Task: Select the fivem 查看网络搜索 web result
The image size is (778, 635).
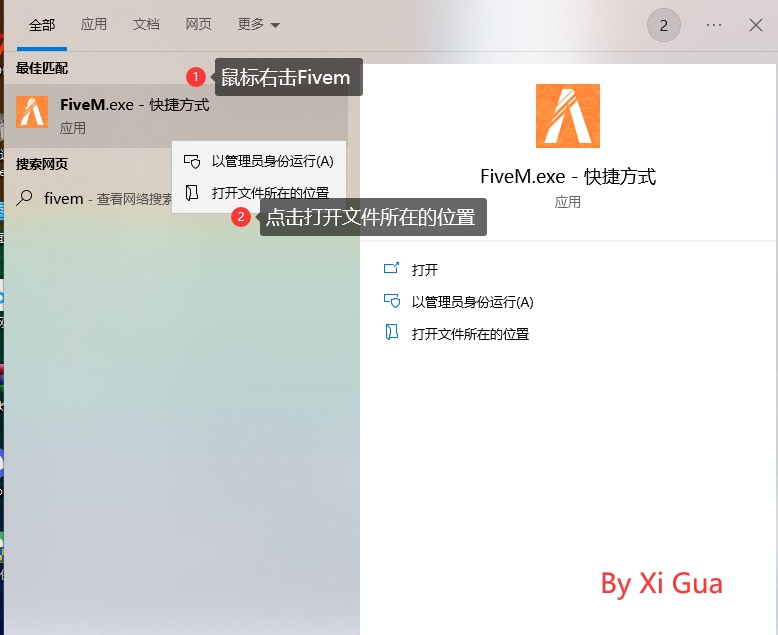Action: pyautogui.click(x=100, y=199)
